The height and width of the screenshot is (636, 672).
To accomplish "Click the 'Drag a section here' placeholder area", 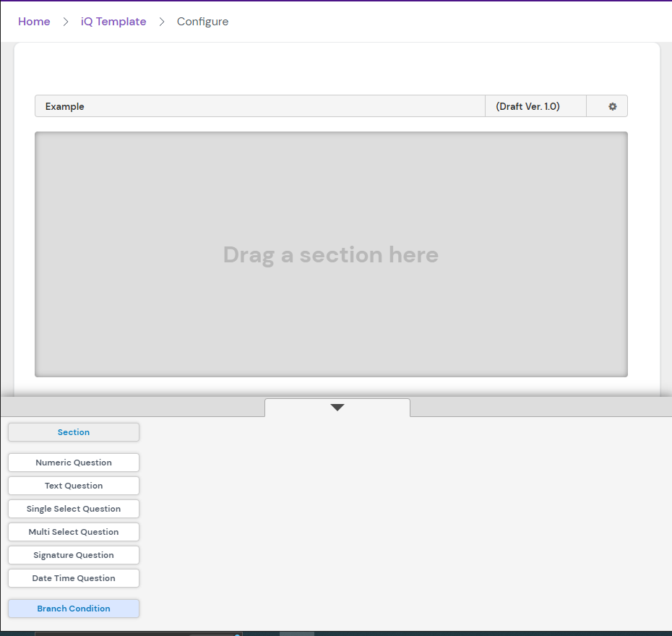I will (x=331, y=254).
